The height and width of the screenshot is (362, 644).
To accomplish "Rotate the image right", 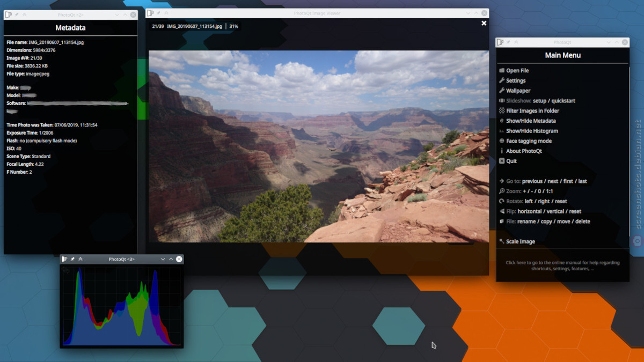I will (544, 201).
